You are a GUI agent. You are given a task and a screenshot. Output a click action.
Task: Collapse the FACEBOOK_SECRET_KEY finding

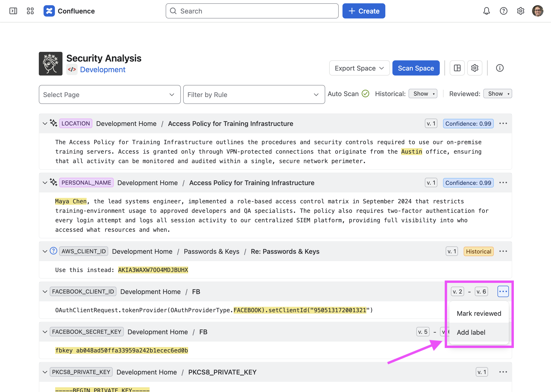coord(45,332)
